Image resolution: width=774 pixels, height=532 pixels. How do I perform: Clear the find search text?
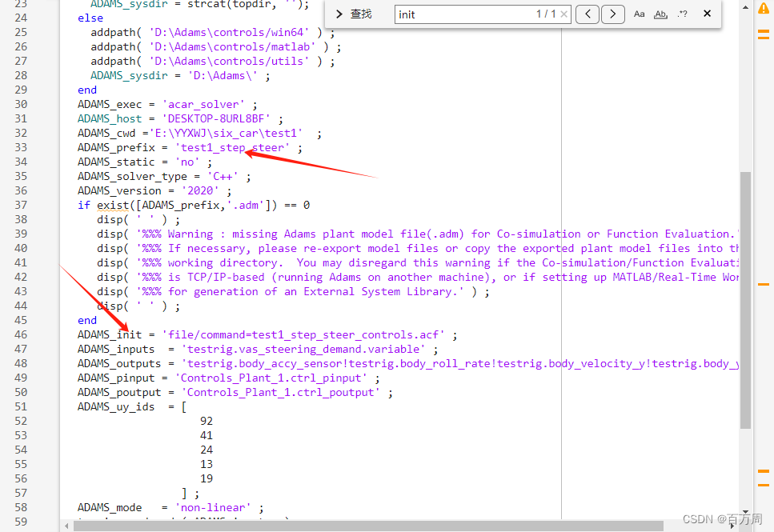[563, 14]
